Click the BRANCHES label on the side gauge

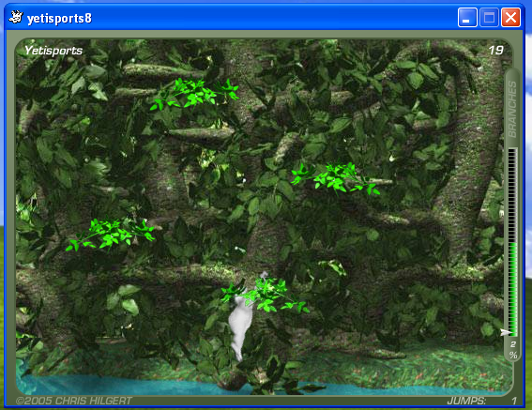coord(512,109)
